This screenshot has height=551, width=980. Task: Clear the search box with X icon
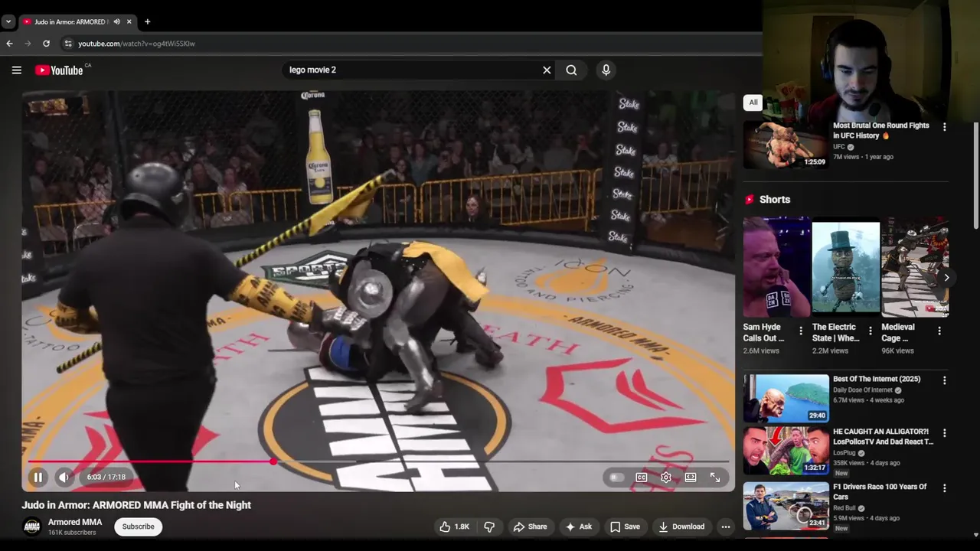tap(547, 70)
